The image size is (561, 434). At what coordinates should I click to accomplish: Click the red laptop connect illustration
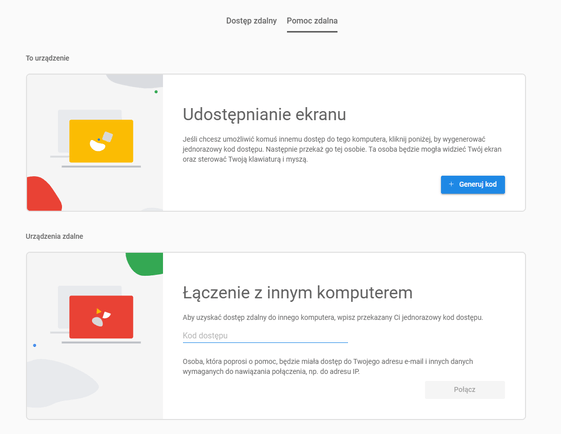tap(95, 315)
